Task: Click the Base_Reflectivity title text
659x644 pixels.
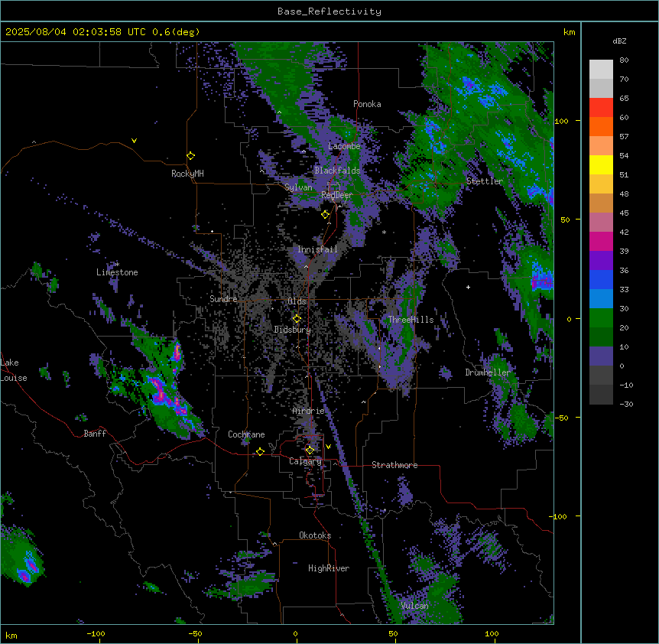Action: click(329, 11)
